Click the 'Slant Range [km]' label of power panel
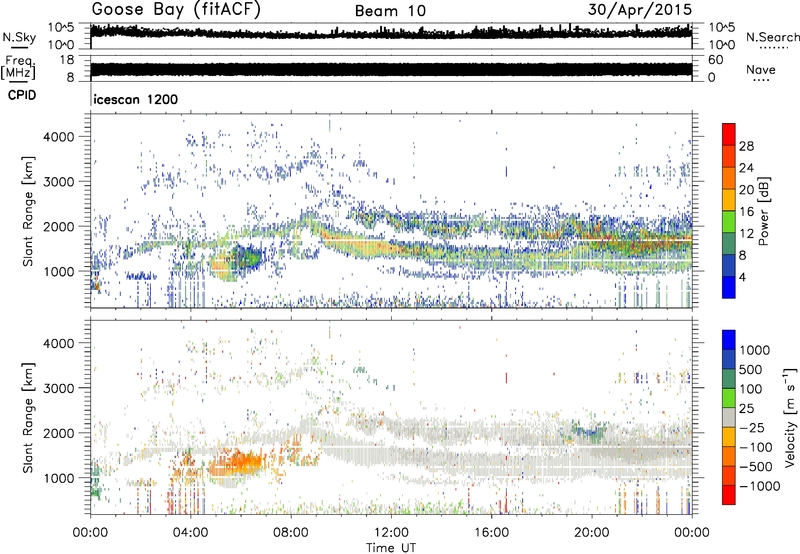The height and width of the screenshot is (554, 800). (28, 211)
